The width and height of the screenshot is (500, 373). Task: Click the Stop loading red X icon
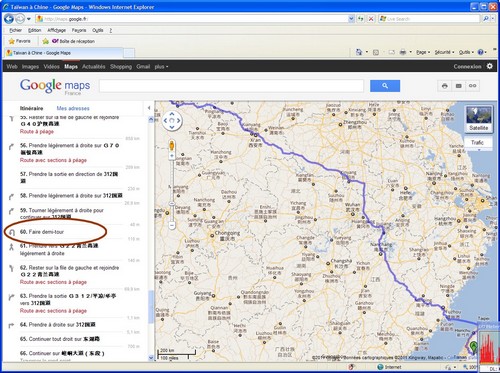coord(371,19)
